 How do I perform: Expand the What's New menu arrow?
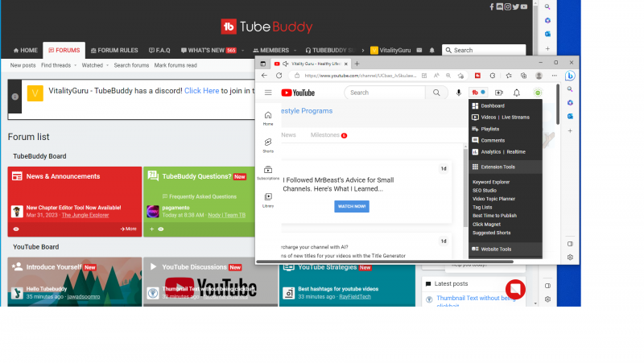point(242,50)
